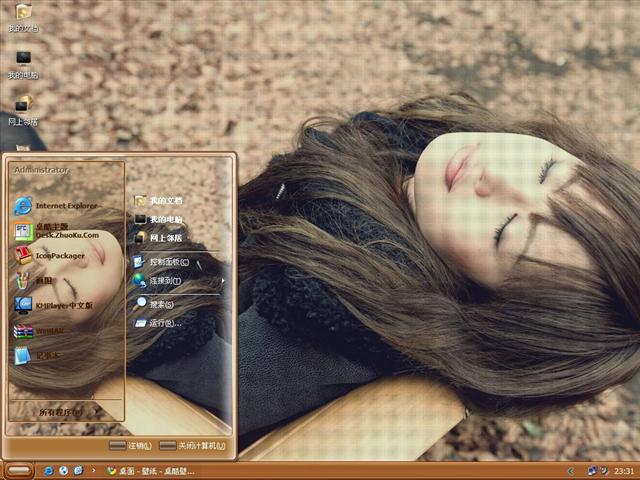Viewport: 640px width, 480px height.
Task: Open the 我的文档 desktop icon
Action: 23,17
